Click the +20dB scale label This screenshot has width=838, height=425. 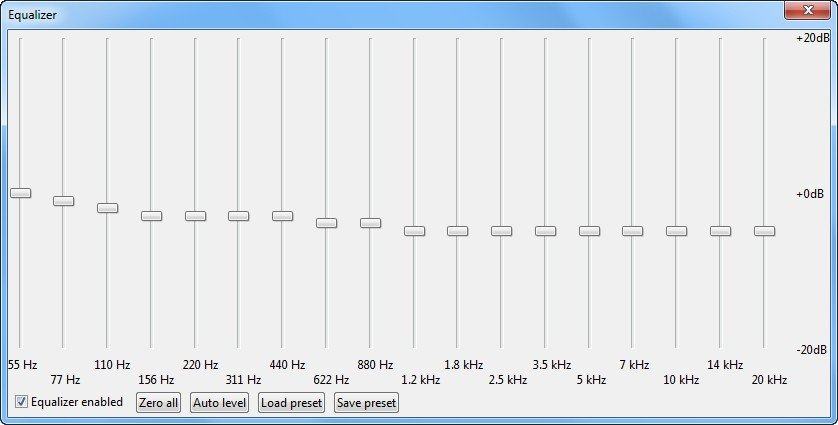click(x=813, y=38)
